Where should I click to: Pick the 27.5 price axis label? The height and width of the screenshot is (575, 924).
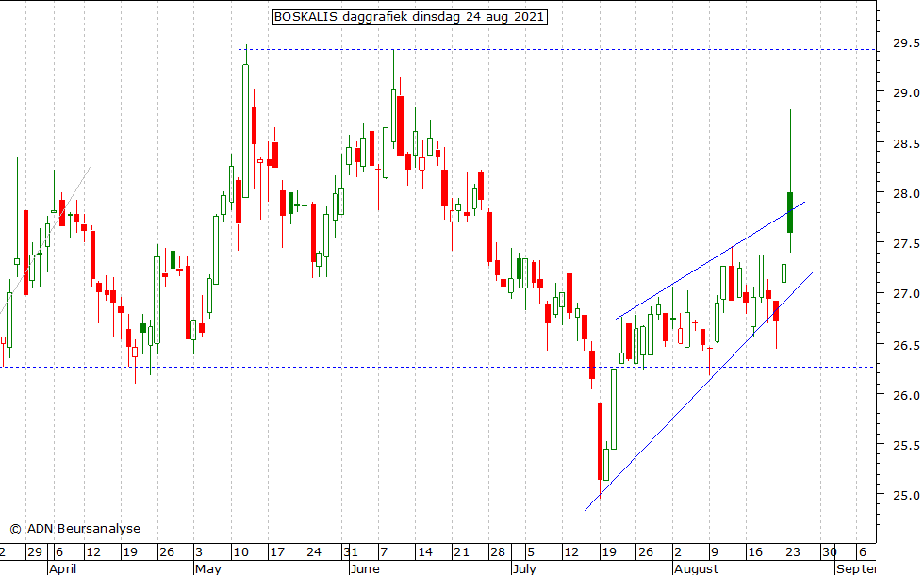tap(906, 244)
